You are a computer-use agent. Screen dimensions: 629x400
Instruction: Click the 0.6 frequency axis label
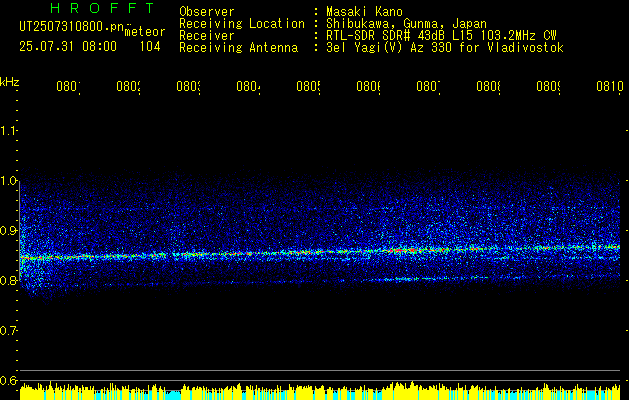coord(8,380)
